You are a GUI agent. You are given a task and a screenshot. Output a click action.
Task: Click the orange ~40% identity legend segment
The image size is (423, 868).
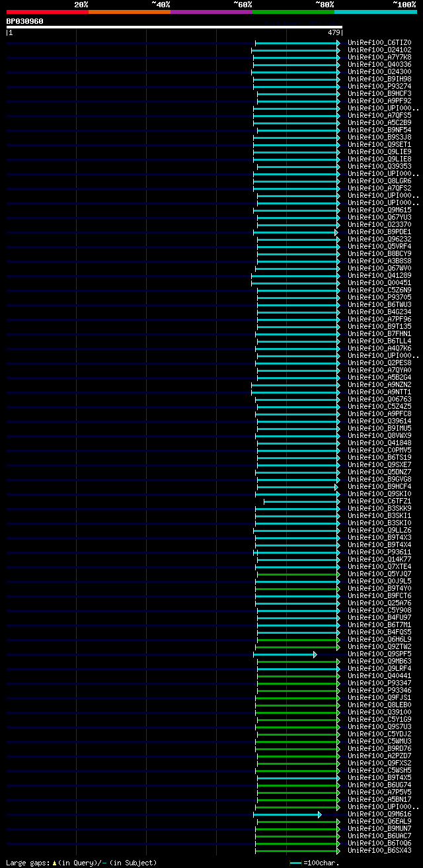129,11
